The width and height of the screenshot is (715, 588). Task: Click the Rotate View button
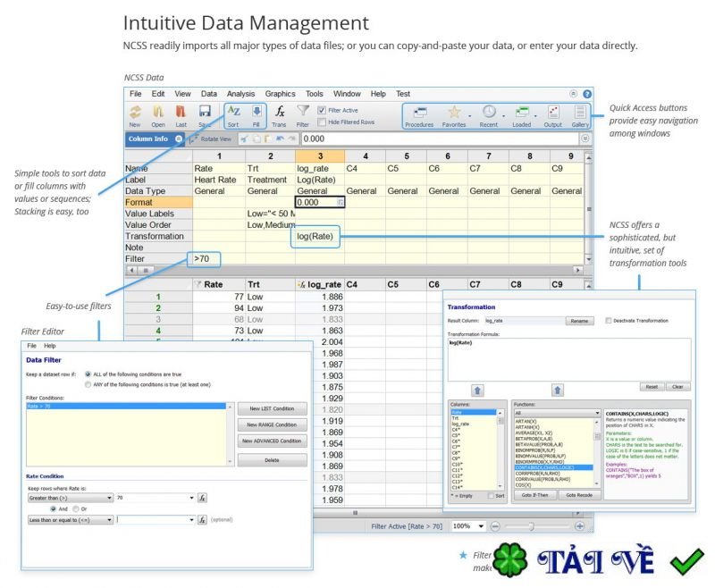211,139
